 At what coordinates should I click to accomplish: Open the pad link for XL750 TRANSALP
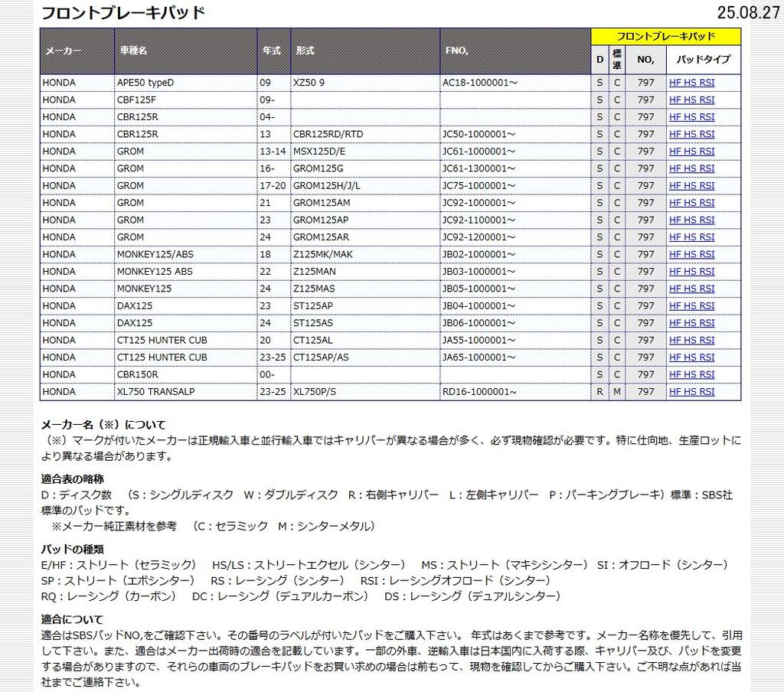[x=691, y=392]
